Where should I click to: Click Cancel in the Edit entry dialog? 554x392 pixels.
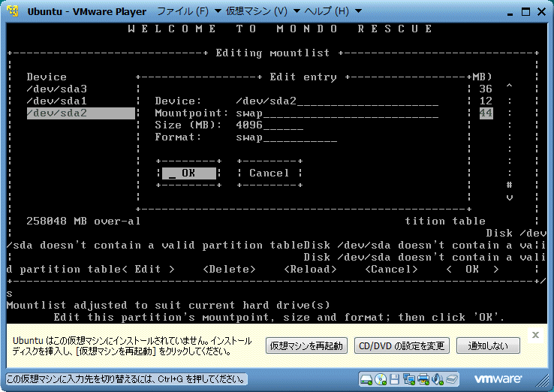coord(269,173)
